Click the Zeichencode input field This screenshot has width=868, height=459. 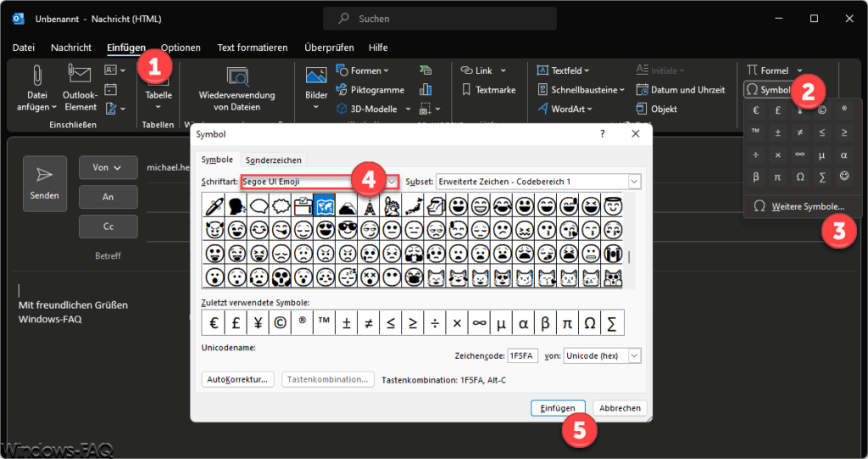click(x=522, y=355)
